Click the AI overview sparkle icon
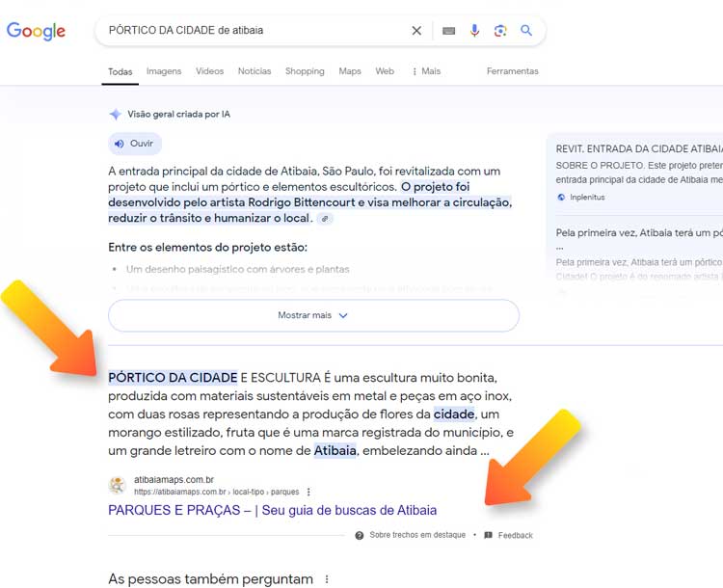723x588 pixels. 115,115
